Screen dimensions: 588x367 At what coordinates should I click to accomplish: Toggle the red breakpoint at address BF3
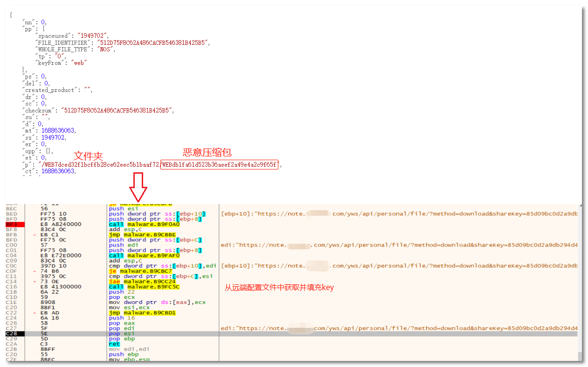[x=11, y=224]
